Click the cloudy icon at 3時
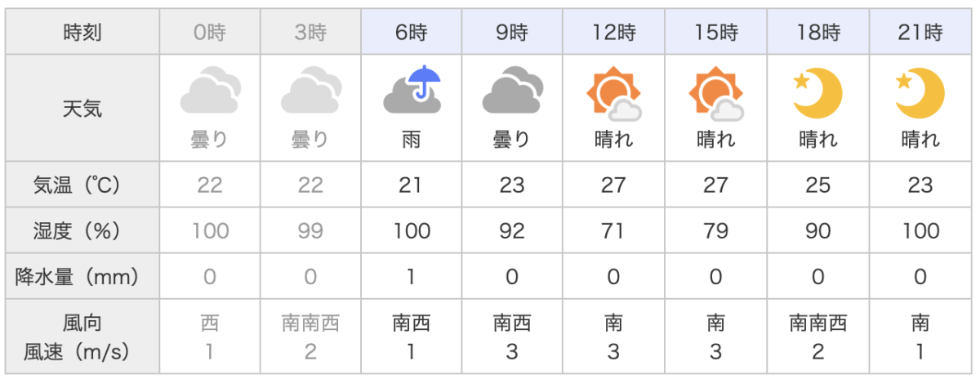The width and height of the screenshot is (980, 379). click(x=311, y=91)
